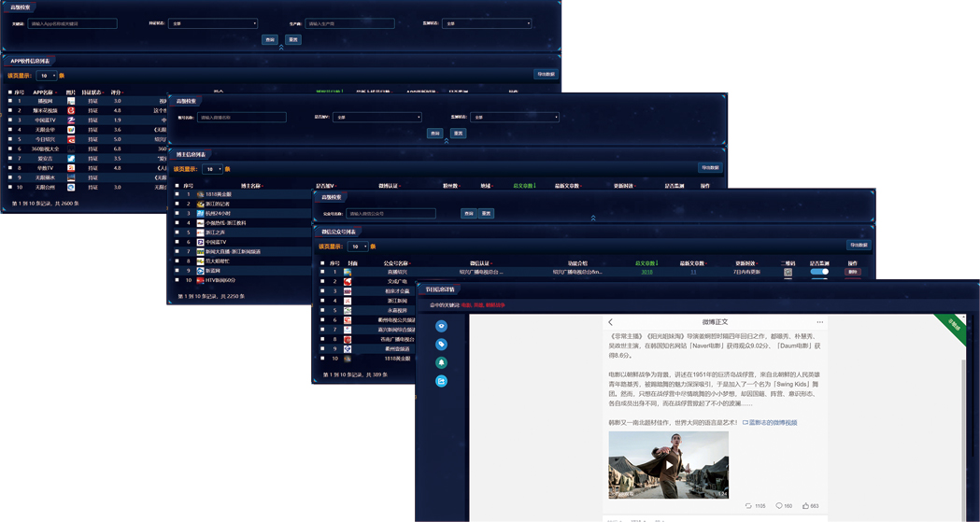Click the eye icon in detail panel sidebar
The height and width of the screenshot is (522, 980).
[x=441, y=326]
